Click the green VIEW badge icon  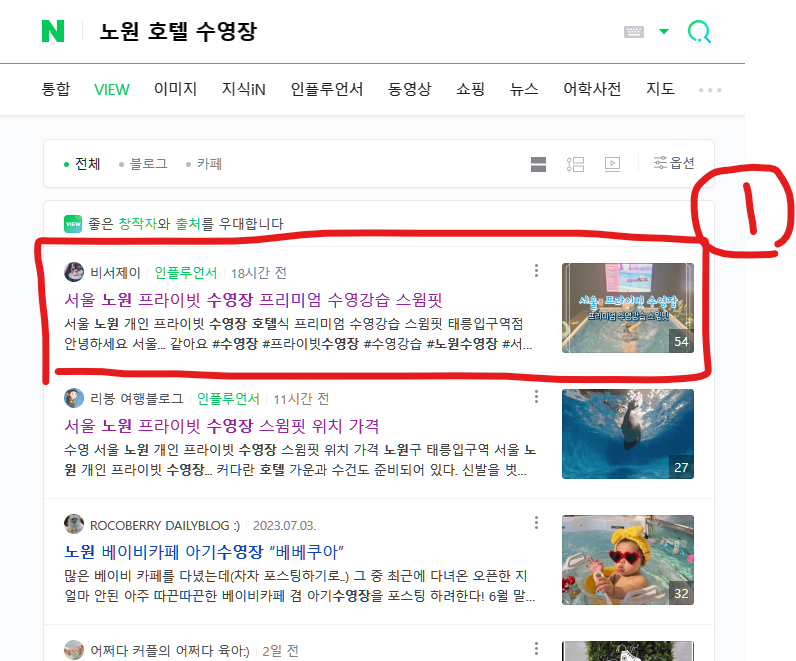point(73,224)
